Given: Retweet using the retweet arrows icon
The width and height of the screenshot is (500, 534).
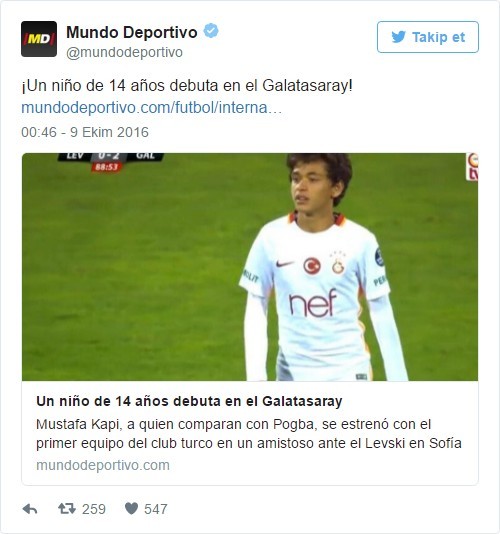Looking at the screenshot, I should (x=67, y=509).
